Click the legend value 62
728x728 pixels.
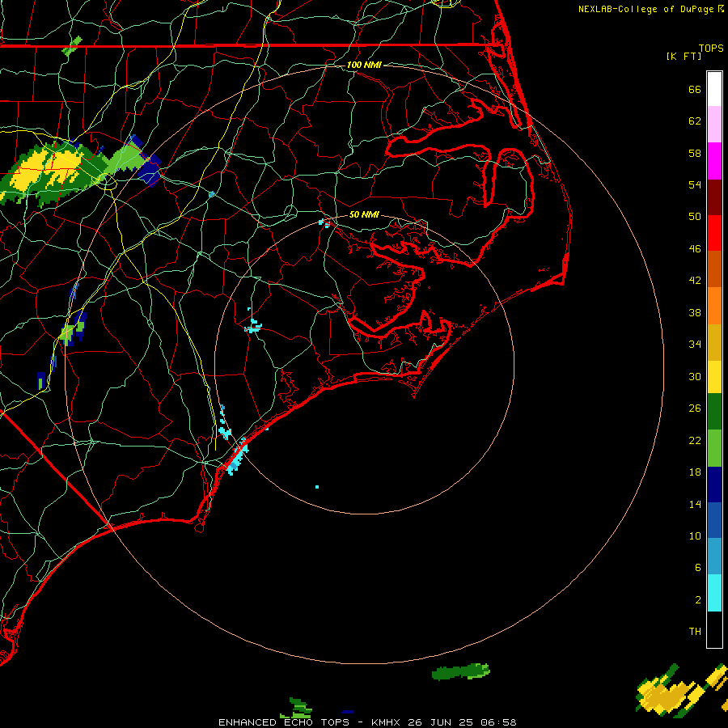[x=695, y=121]
